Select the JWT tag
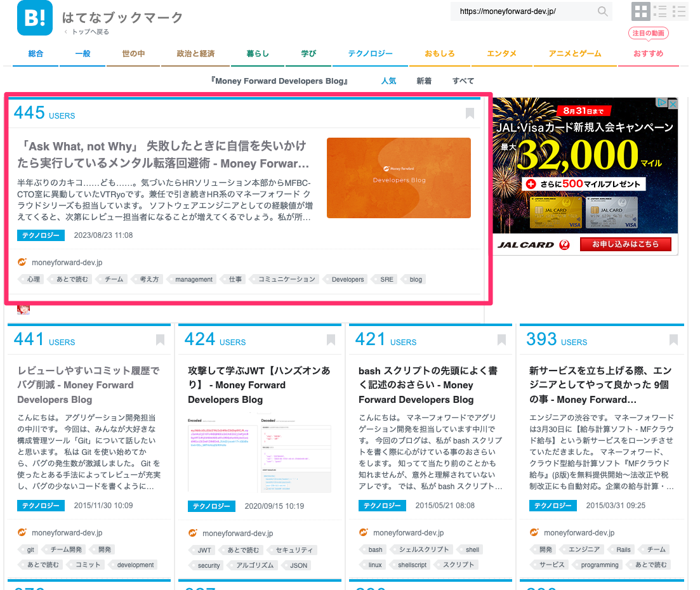The height and width of the screenshot is (590, 700). pos(202,550)
